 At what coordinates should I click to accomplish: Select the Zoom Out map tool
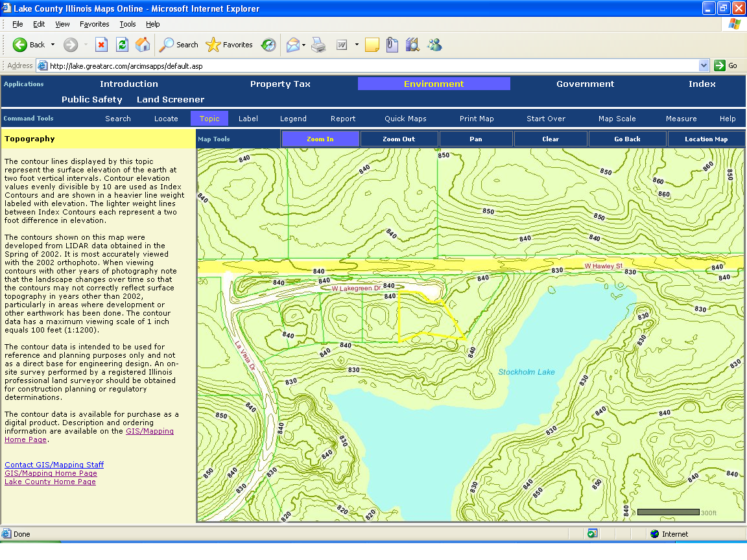pyautogui.click(x=399, y=139)
